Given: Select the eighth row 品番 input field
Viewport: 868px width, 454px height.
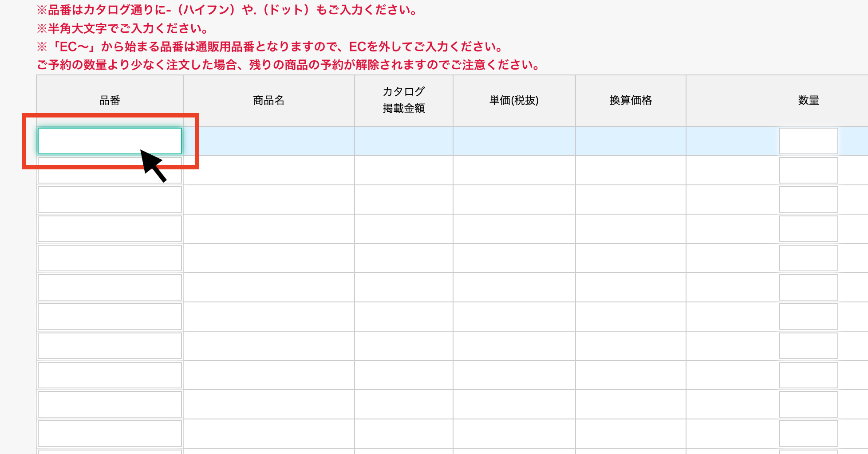Looking at the screenshot, I should (109, 346).
